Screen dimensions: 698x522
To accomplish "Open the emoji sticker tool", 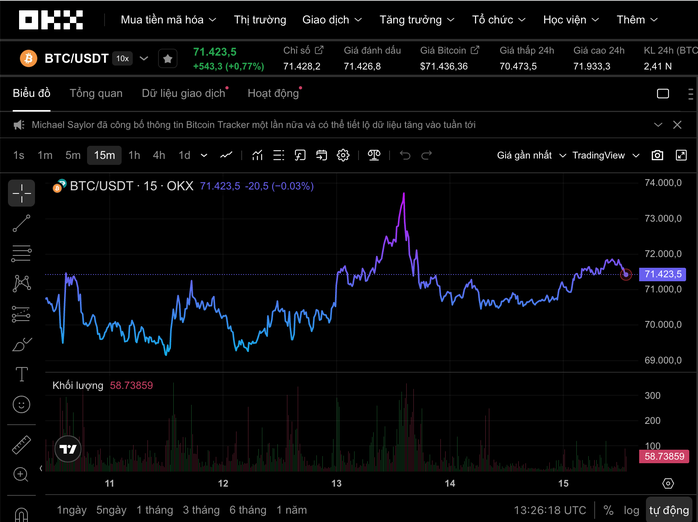I will coord(21,404).
